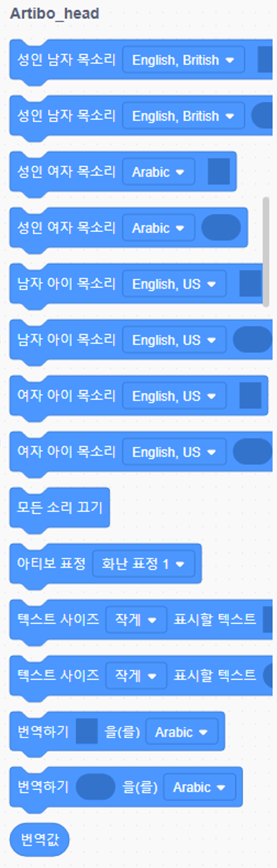The image size is (277, 868).
Task: Open 화난 표정 1 expression dropdown
Action: (143, 564)
